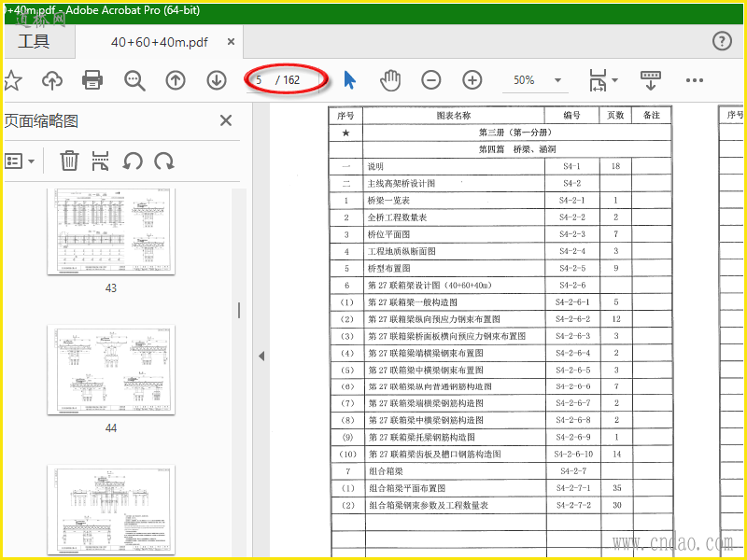Click the 说明 row in table

(x=500, y=167)
